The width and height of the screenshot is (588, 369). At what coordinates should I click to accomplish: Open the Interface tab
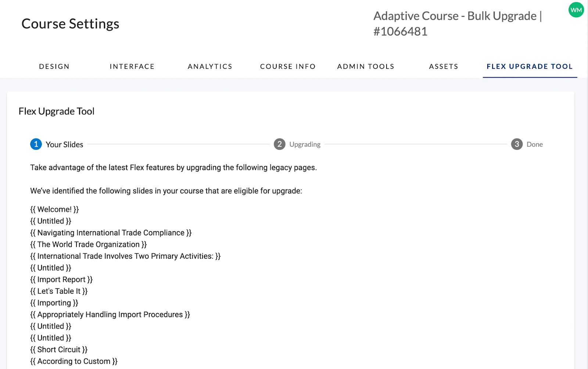tap(132, 67)
